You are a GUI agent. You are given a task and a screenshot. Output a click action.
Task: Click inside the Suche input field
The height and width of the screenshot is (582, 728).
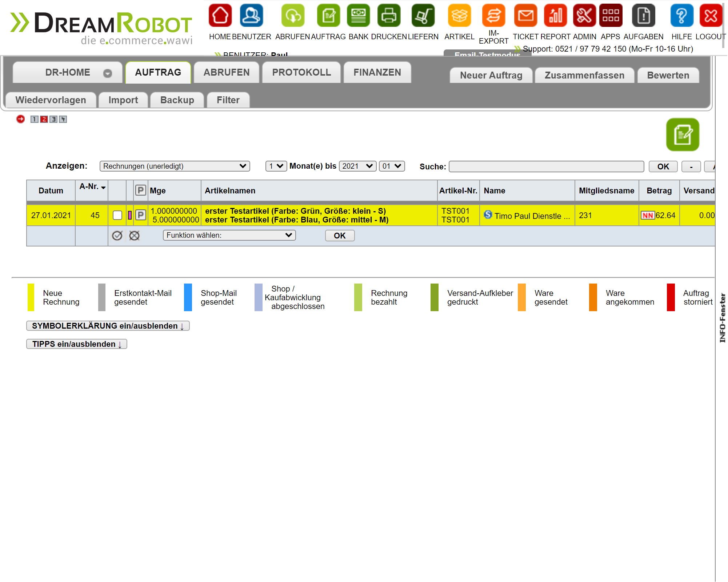coord(545,166)
